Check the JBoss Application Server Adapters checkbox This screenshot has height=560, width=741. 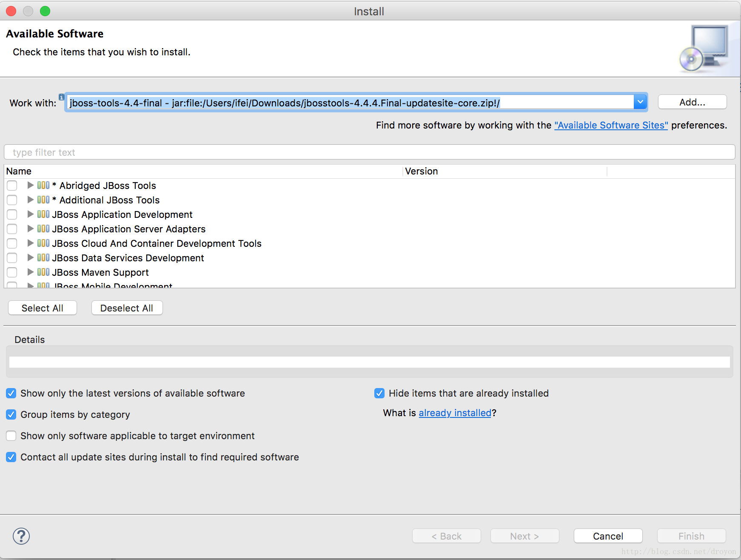12,229
